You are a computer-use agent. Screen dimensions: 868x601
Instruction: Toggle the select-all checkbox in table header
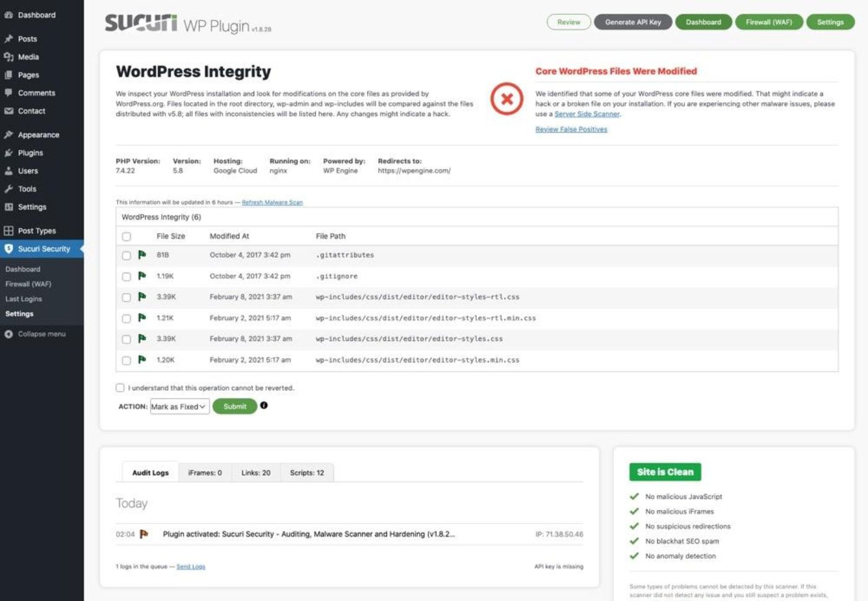click(126, 236)
